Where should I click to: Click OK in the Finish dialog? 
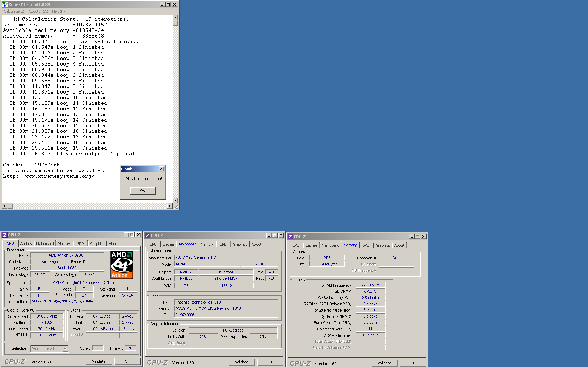point(143,191)
